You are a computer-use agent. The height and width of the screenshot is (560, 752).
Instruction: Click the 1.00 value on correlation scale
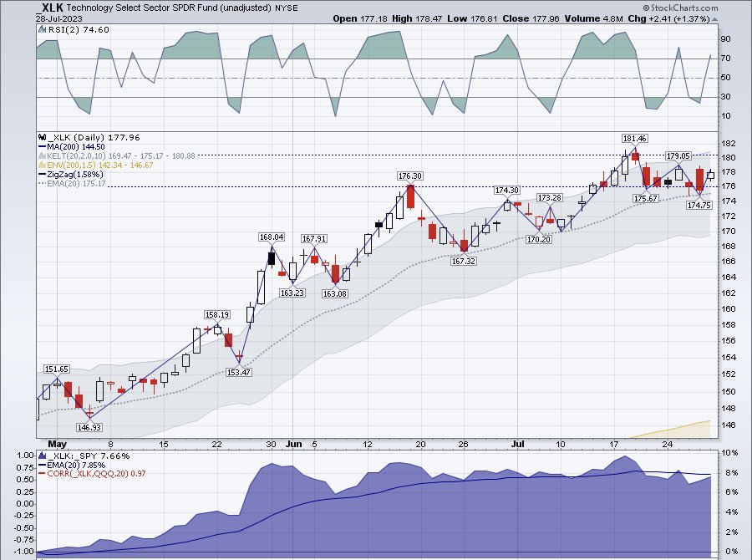[x=25, y=455]
